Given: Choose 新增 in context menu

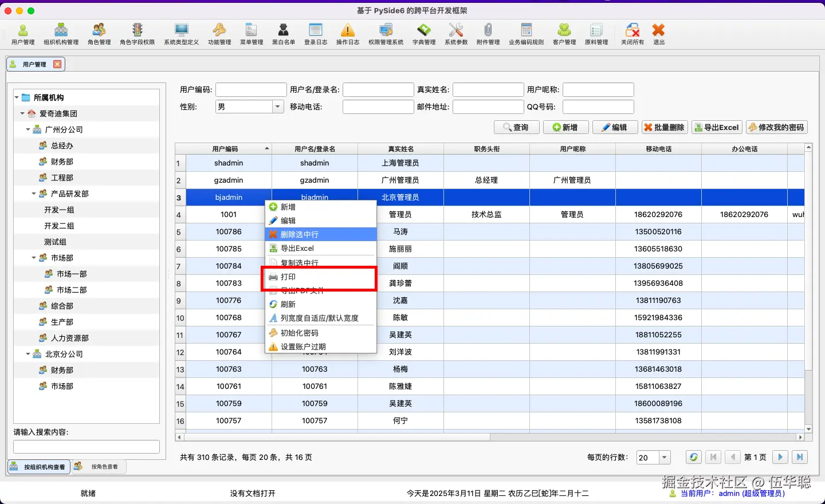Looking at the screenshot, I should coord(321,207).
